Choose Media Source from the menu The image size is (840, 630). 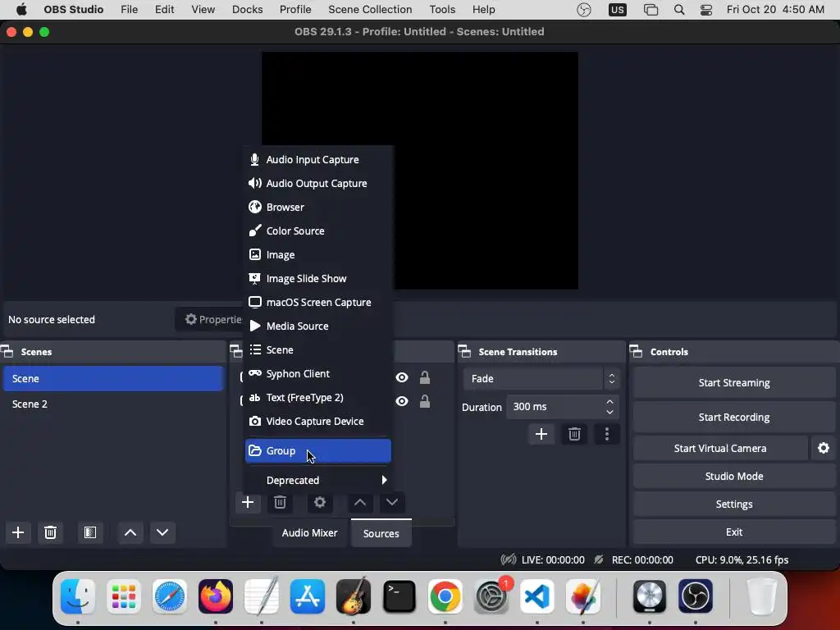(317, 326)
